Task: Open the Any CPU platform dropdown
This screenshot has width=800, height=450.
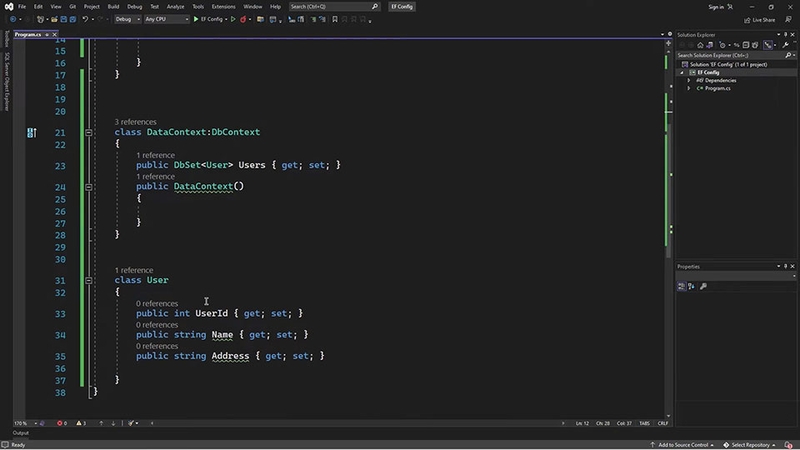Action: (x=166, y=19)
